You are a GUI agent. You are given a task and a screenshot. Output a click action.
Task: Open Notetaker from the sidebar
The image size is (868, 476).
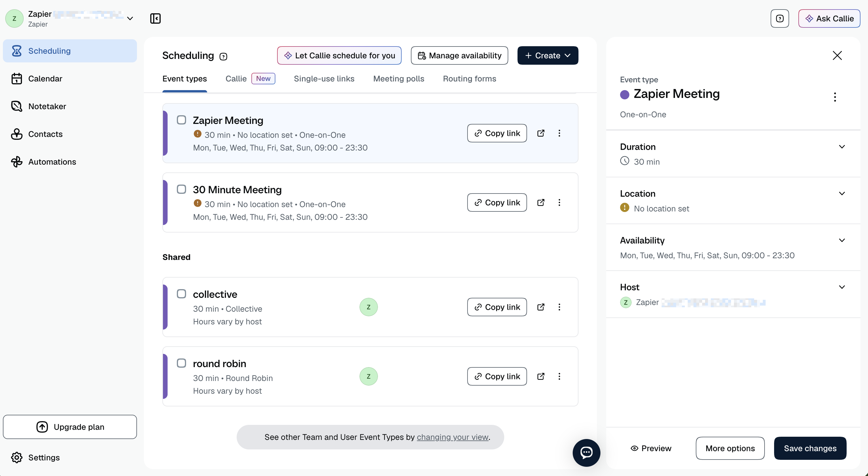(x=70, y=107)
